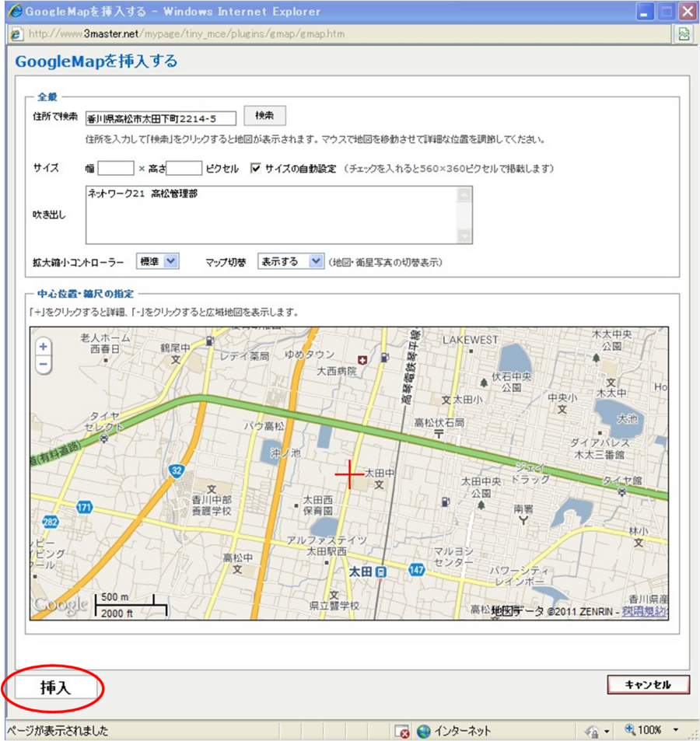700x741 pixels.
Task: Click the route 32 shield marker
Action: [x=177, y=470]
